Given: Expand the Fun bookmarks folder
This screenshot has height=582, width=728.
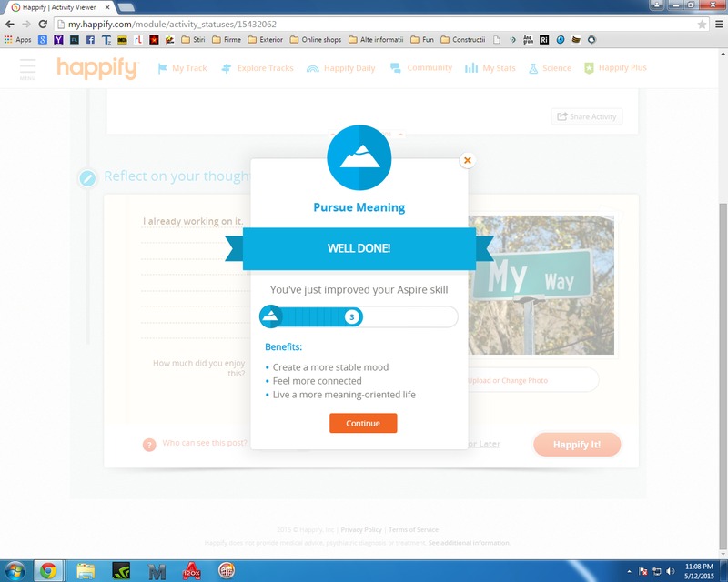Looking at the screenshot, I should pos(422,40).
